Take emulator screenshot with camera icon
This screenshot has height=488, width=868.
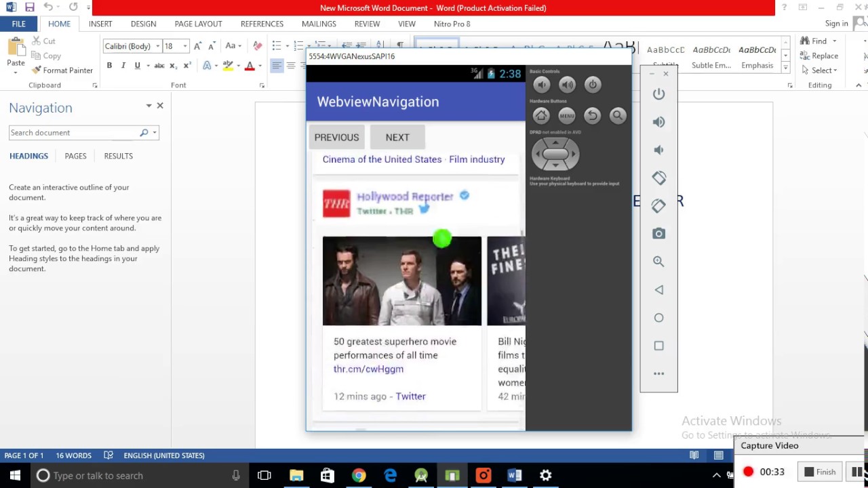pyautogui.click(x=658, y=233)
